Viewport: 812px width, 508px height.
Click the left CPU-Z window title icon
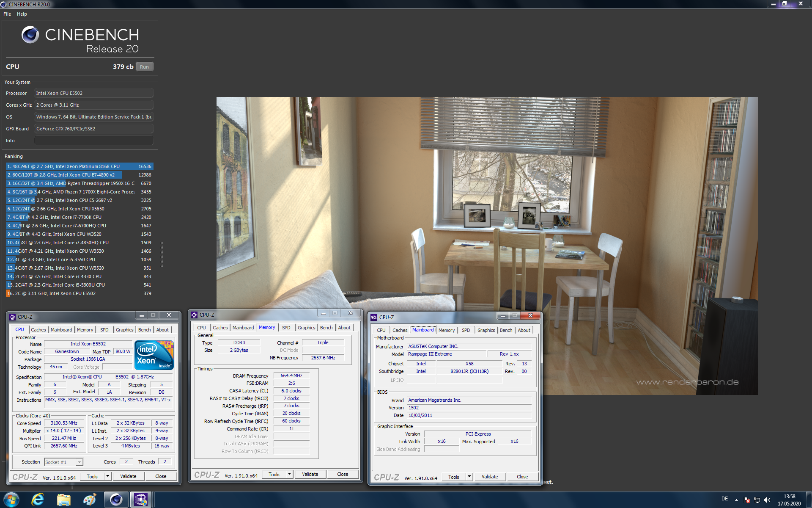[12, 317]
